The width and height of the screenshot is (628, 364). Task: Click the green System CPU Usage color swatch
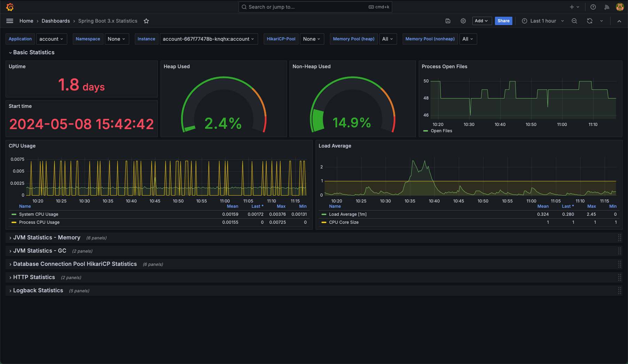point(14,214)
